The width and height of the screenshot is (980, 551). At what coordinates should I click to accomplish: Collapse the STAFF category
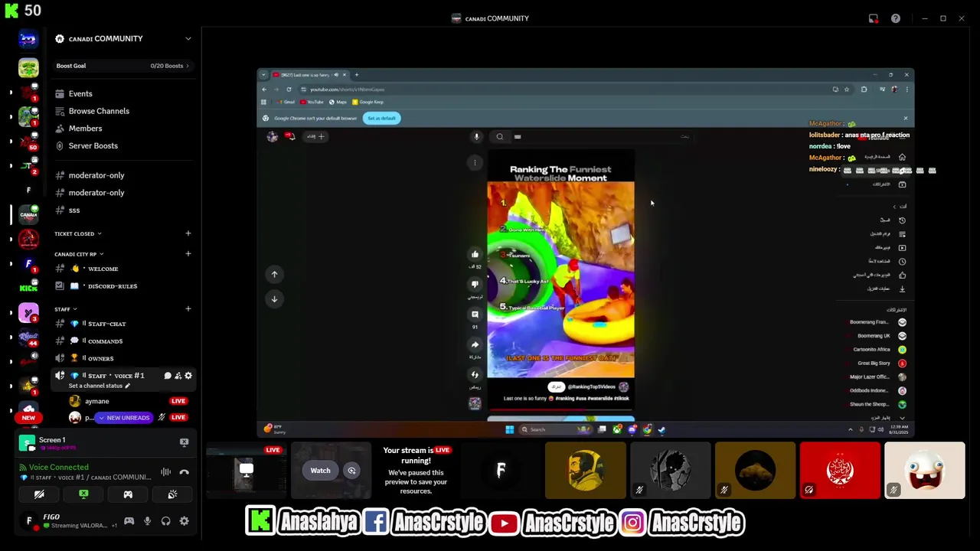(x=65, y=309)
